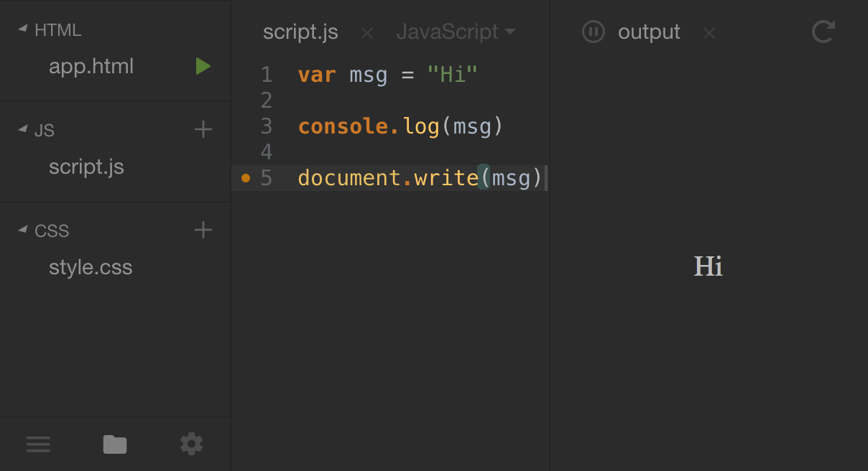Select the output tab

pyautogui.click(x=649, y=32)
